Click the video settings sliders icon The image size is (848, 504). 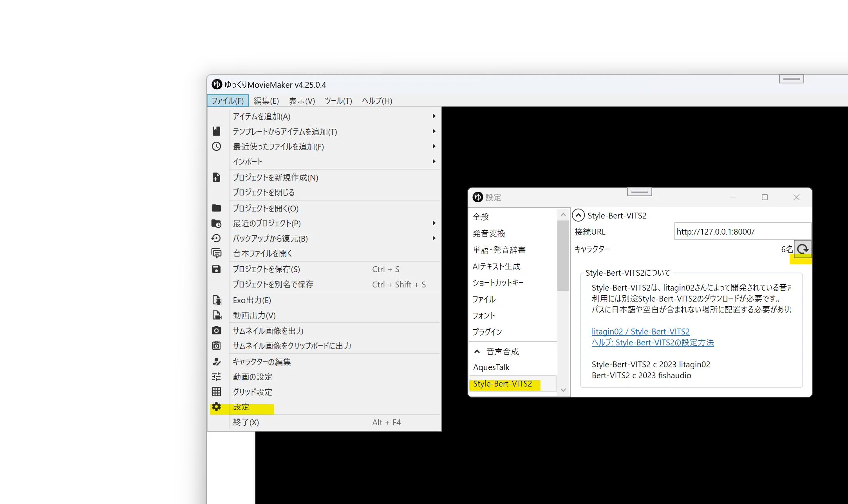(x=216, y=377)
